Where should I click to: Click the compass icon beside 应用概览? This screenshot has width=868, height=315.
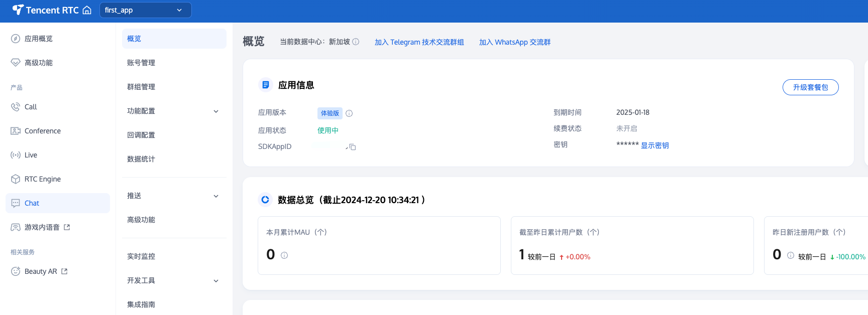[16, 39]
